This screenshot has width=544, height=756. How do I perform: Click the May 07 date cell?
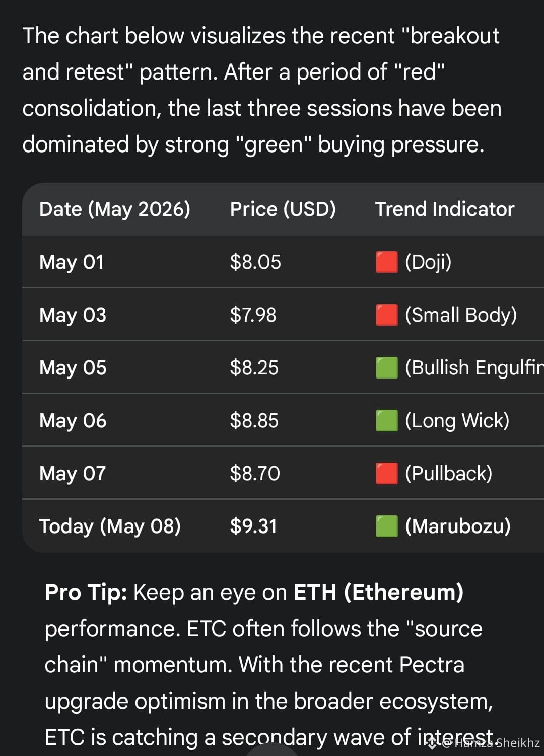point(73,474)
